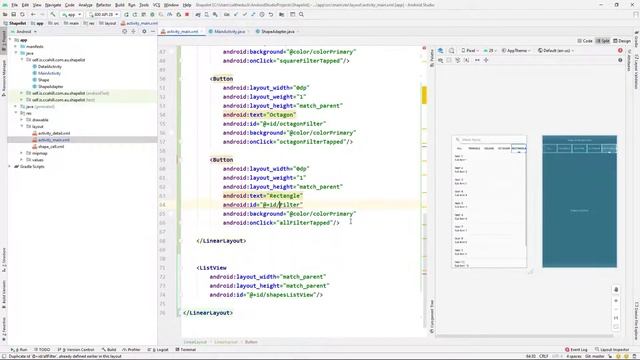The image size is (640, 360).
Task: Click the select opened file target icon
Action: (x=124, y=31)
